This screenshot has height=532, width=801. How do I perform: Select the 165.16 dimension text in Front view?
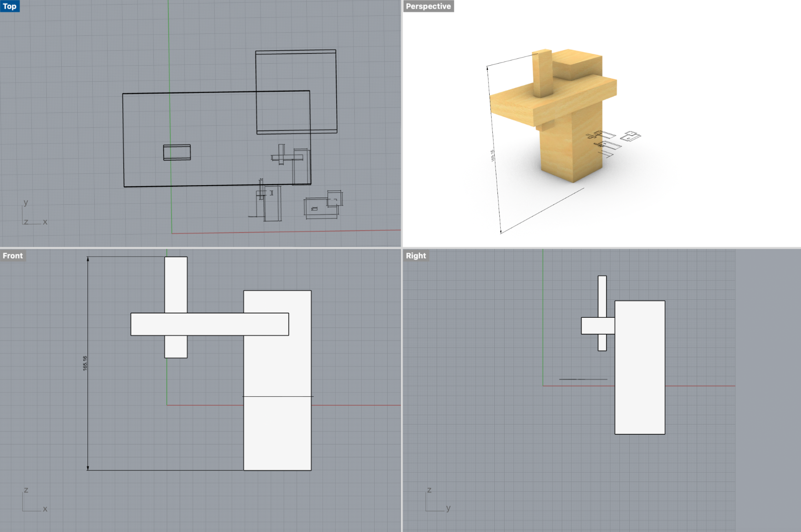pos(85,363)
